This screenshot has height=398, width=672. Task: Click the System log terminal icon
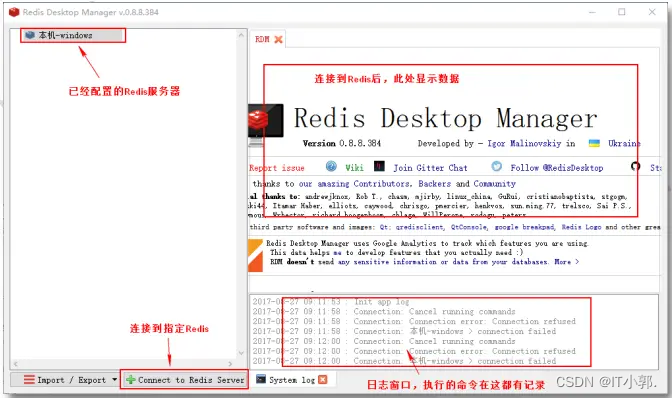[x=261, y=379]
